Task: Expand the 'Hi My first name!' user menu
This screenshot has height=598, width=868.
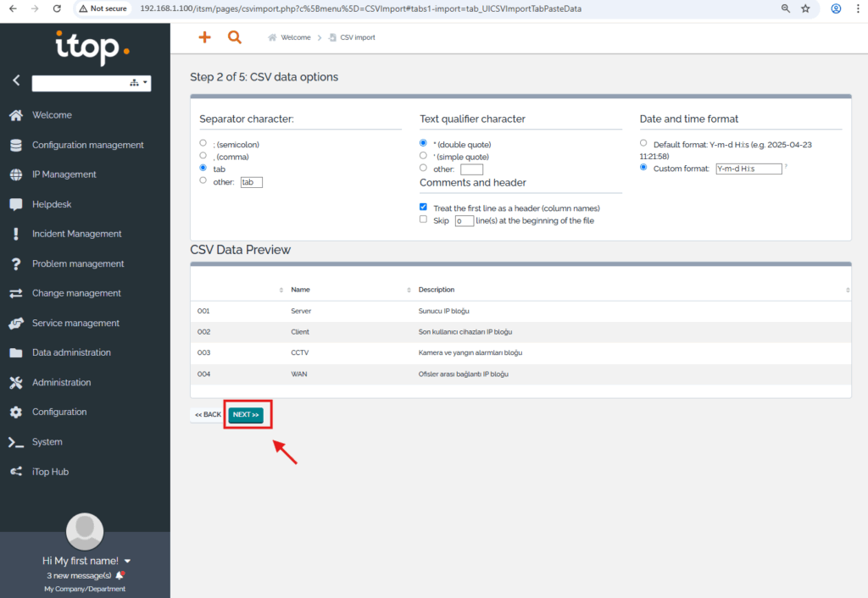Action: click(127, 561)
